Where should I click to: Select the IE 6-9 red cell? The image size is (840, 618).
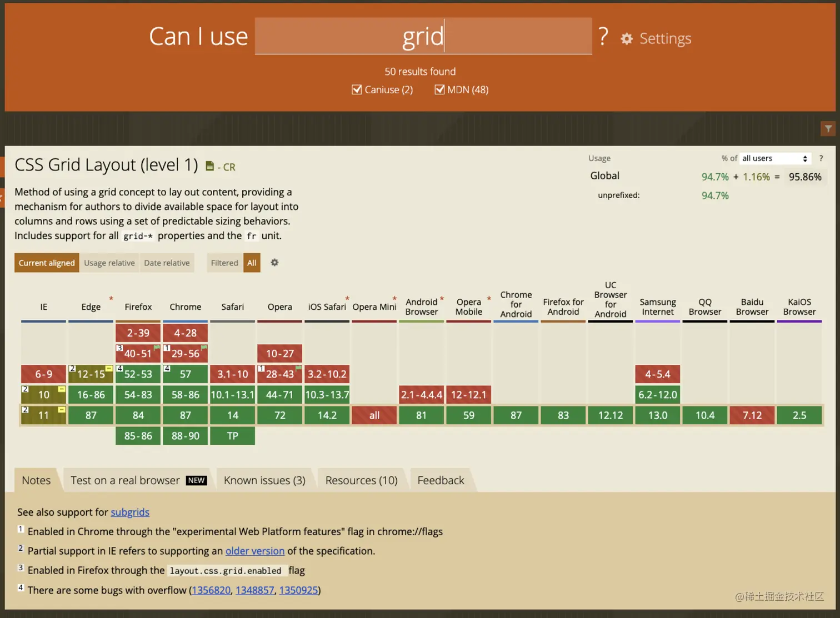click(44, 374)
